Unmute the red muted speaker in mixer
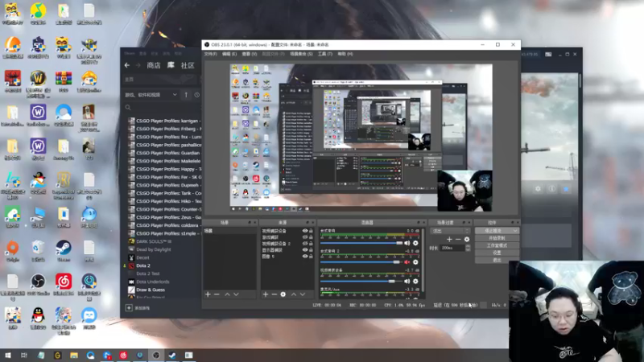The height and width of the screenshot is (362, 644). point(407,262)
